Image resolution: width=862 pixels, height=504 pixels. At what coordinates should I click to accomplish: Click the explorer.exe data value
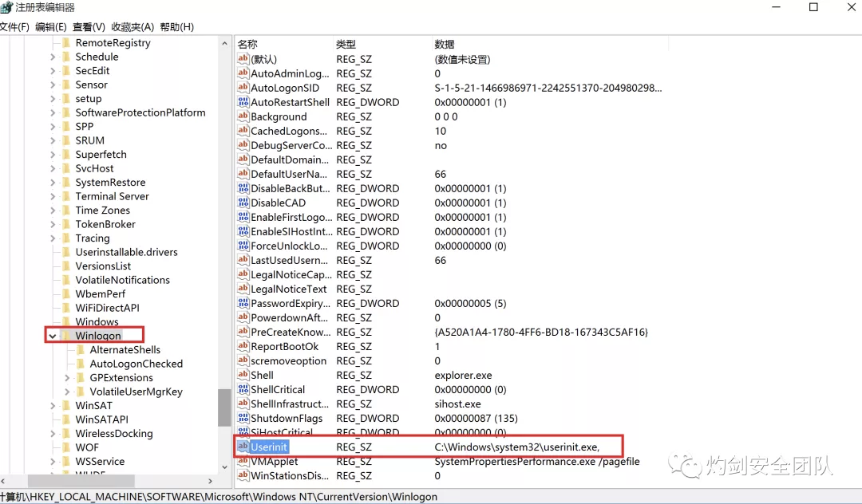click(x=463, y=375)
